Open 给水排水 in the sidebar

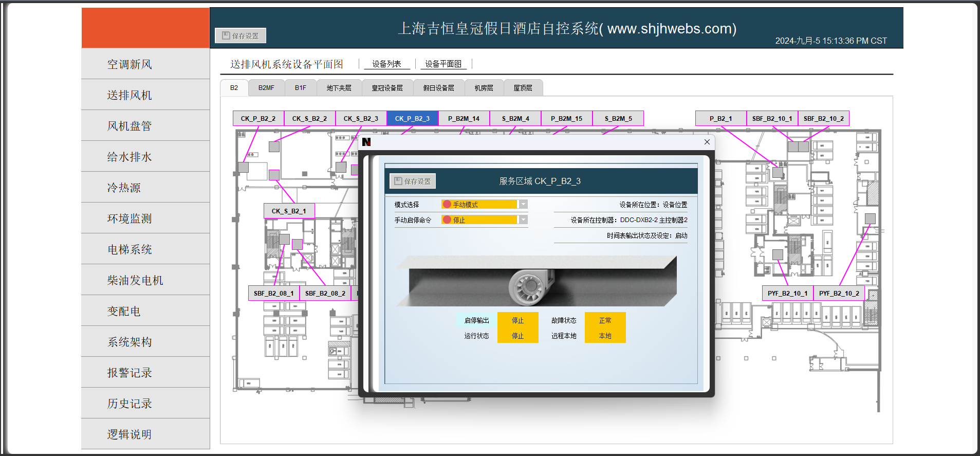tap(145, 157)
